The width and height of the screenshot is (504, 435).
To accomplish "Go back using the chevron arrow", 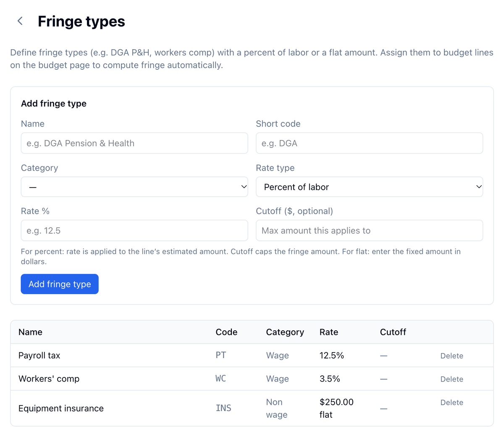I will click(x=20, y=21).
